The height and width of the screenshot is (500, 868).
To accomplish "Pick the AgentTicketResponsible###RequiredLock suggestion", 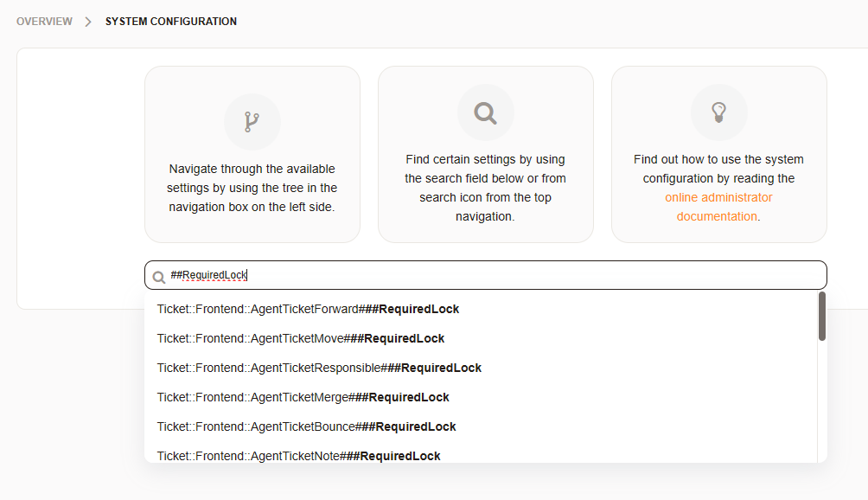I will [319, 368].
